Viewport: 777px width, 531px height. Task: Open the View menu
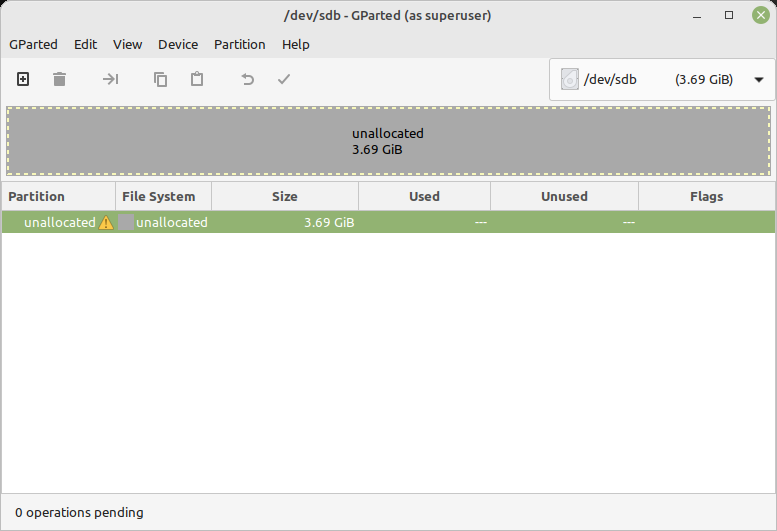pyautogui.click(x=127, y=45)
